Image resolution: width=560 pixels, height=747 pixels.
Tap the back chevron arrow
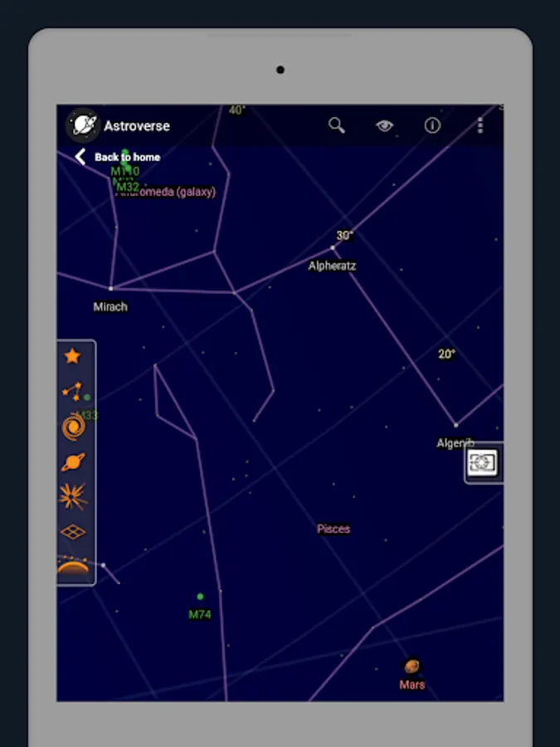tap(80, 157)
